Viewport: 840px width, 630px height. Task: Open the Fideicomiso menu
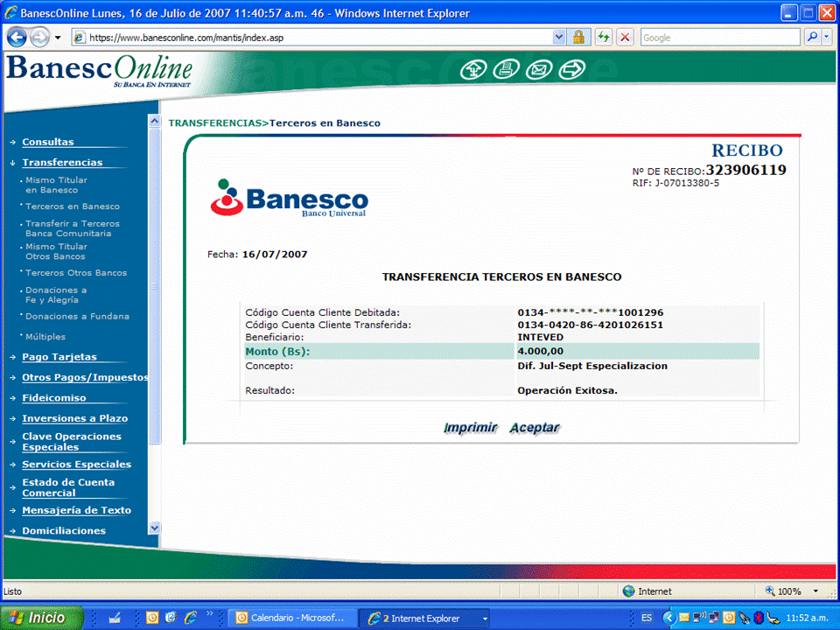(x=54, y=398)
